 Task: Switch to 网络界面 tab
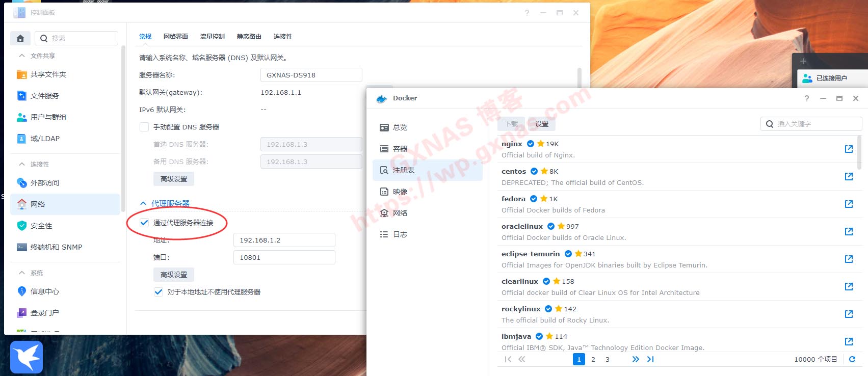pyautogui.click(x=175, y=37)
